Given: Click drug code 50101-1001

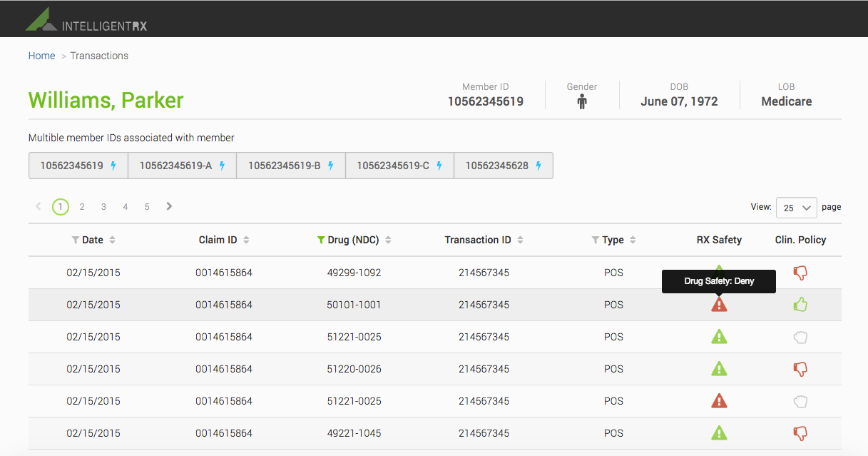Looking at the screenshot, I should [x=354, y=305].
